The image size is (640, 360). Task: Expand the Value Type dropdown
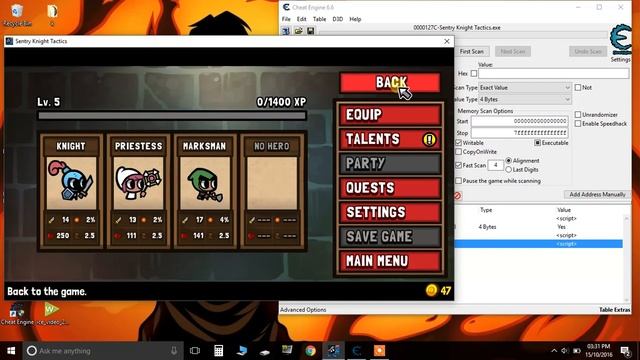coord(524,100)
